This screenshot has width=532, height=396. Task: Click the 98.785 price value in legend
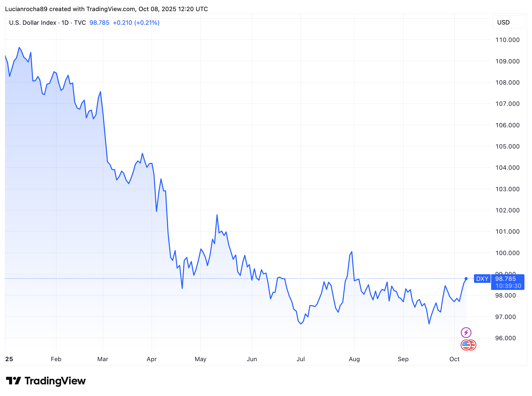99,23
